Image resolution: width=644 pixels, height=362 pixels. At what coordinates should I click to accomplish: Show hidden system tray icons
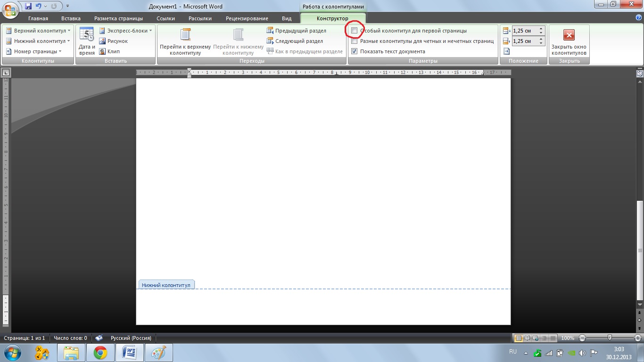pyautogui.click(x=527, y=353)
